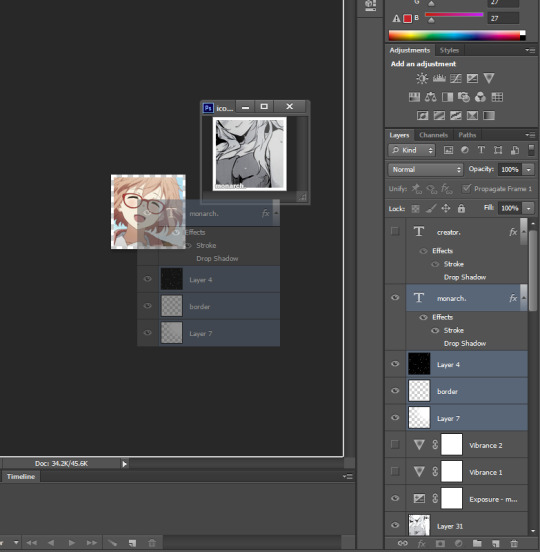540x552 pixels.
Task: Add a Threshold adjustment
Action: 456,115
